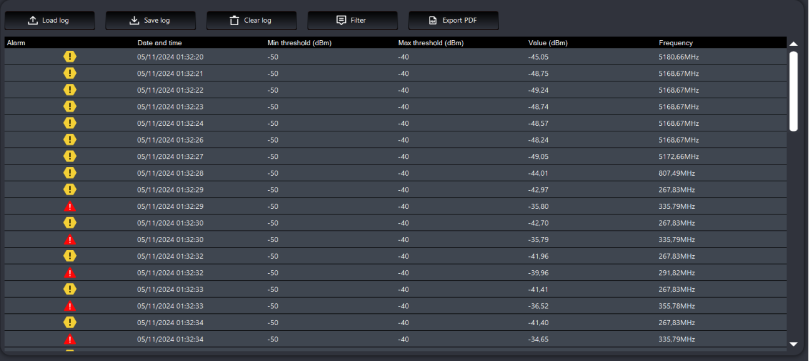Clear the alarm log

pos(252,21)
